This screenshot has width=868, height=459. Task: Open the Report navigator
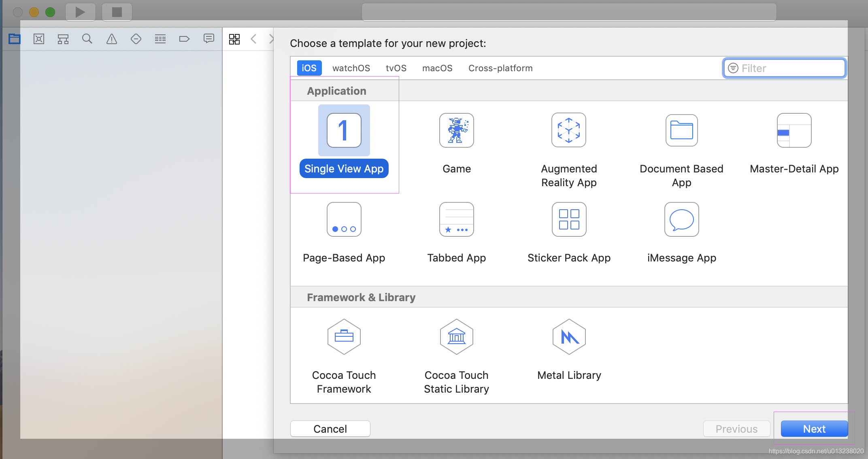[209, 39]
